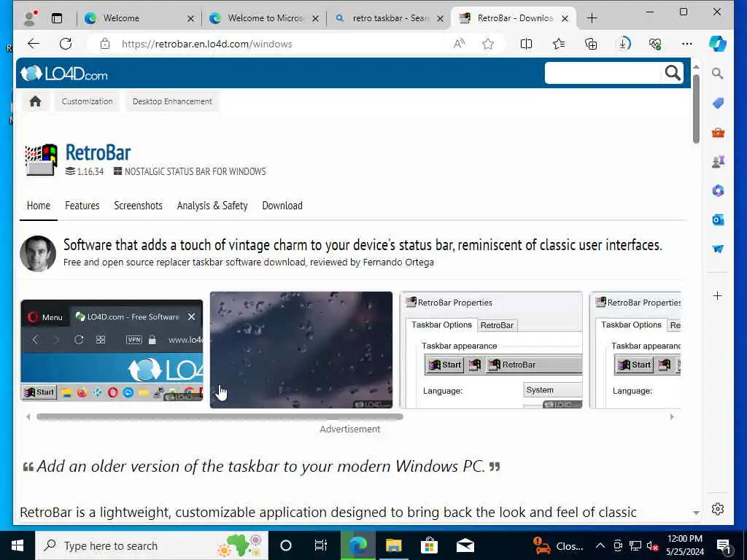Open Outlook icon in sidebar
This screenshot has height=560, width=747.
718,219
